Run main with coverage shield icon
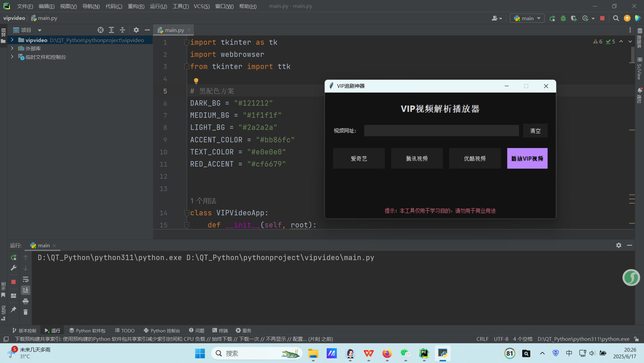 [574, 18]
